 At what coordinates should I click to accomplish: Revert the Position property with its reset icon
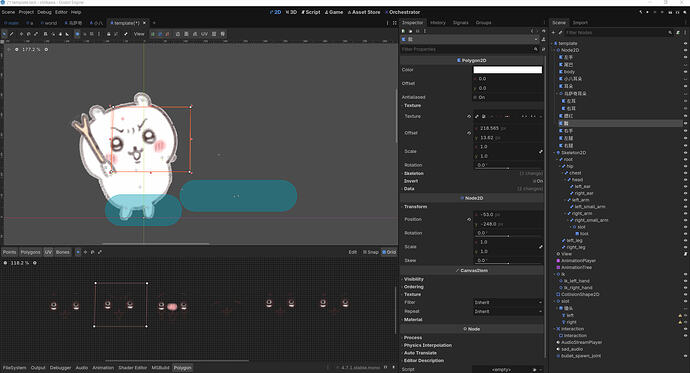pos(469,219)
